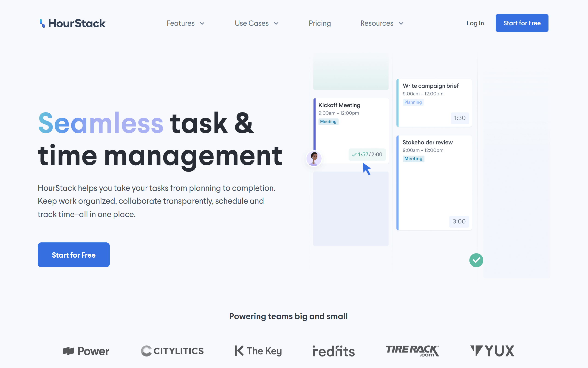Click Meeting tag on Stakeholder review
The width and height of the screenshot is (588, 368).
tap(413, 159)
